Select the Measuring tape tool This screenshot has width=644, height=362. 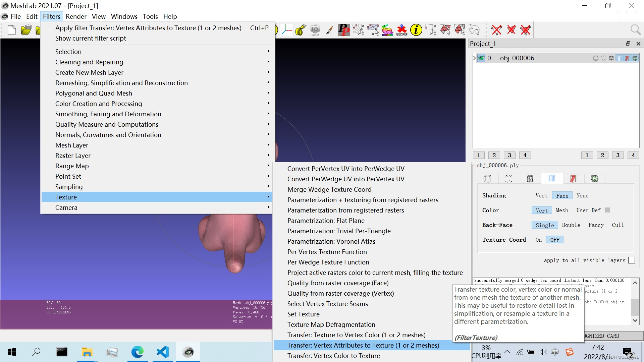(x=301, y=30)
